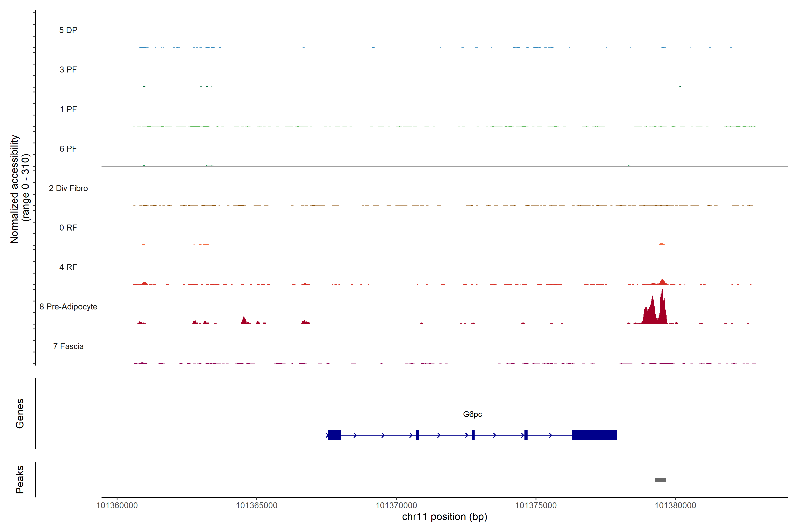
Task: Click the chr11 position (bp) axis title
Action: pyautogui.click(x=444, y=517)
